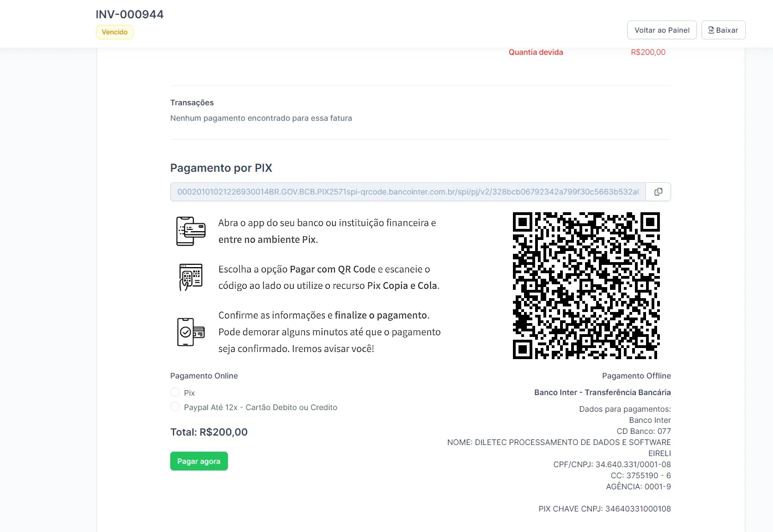Viewport: 773px width, 532px height.
Task: Click the payment confirmation phone icon
Action: (191, 332)
